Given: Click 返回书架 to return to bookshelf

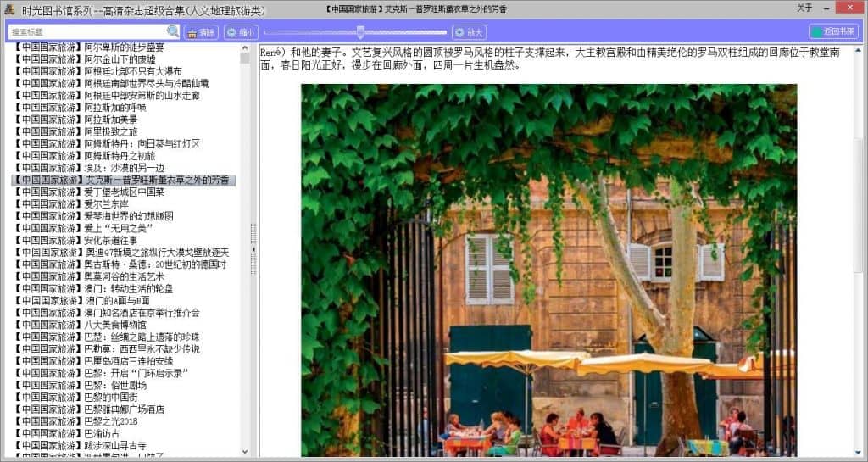Looking at the screenshot, I should (x=833, y=31).
